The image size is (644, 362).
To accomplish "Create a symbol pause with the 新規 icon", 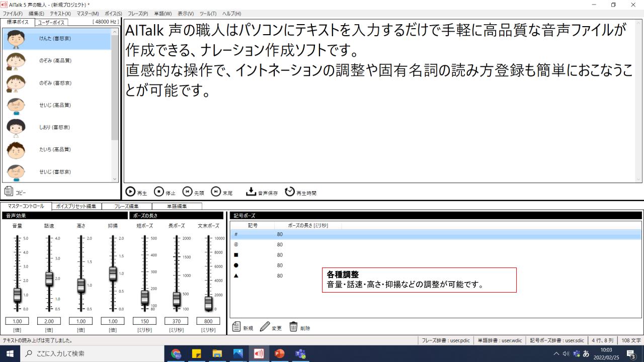I will [x=236, y=326].
